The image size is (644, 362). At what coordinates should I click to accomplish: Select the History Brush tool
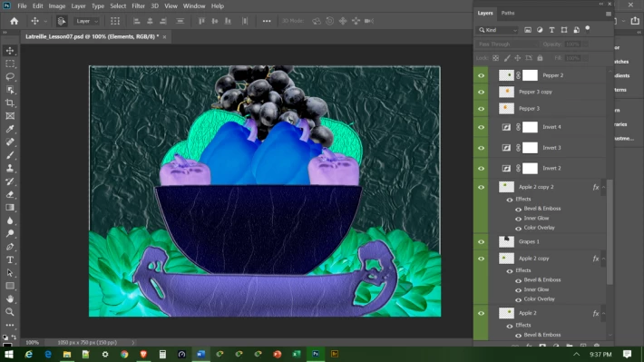coord(10,181)
